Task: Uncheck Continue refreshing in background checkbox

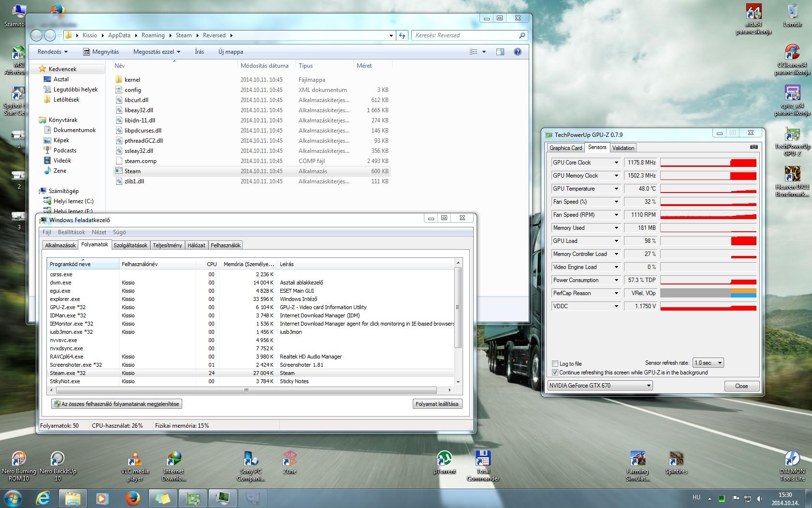Action: coord(555,373)
